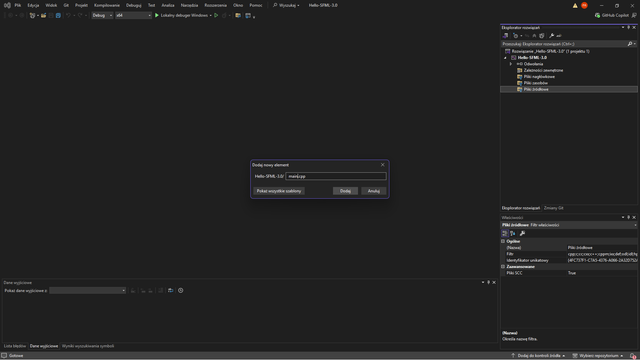Close the Dodaj nowy element dialog

(382, 165)
